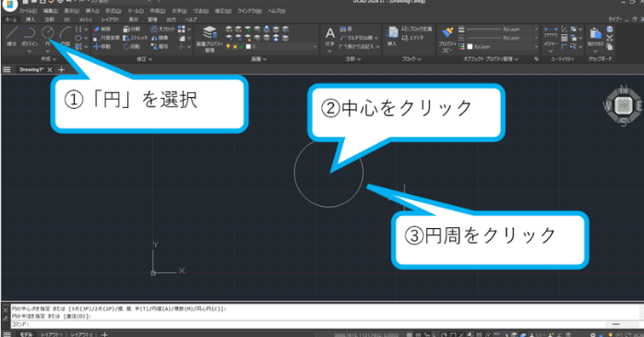
Task: Click the Multileader (マルチ引出線) tool
Action: pyautogui.click(x=356, y=38)
